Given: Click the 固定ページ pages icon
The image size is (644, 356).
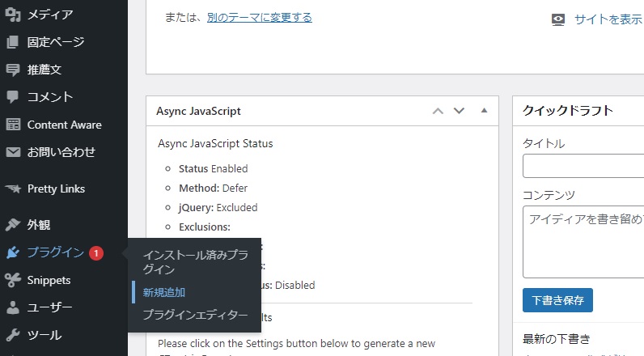Looking at the screenshot, I should 13,42.
